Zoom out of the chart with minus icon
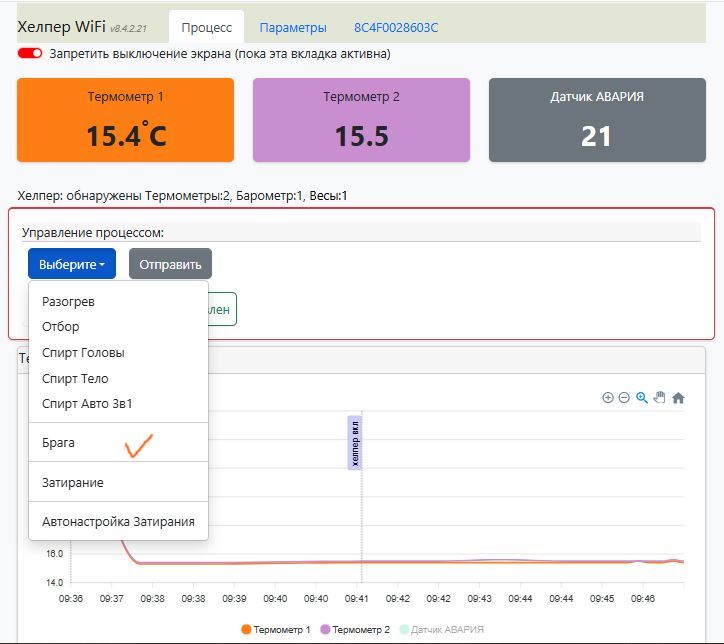 point(624,397)
